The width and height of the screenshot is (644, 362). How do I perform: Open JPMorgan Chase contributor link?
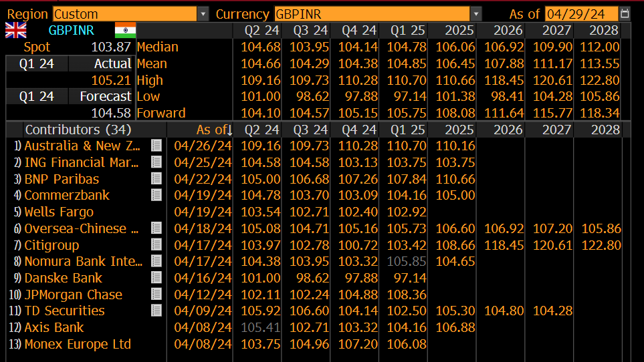click(73, 295)
